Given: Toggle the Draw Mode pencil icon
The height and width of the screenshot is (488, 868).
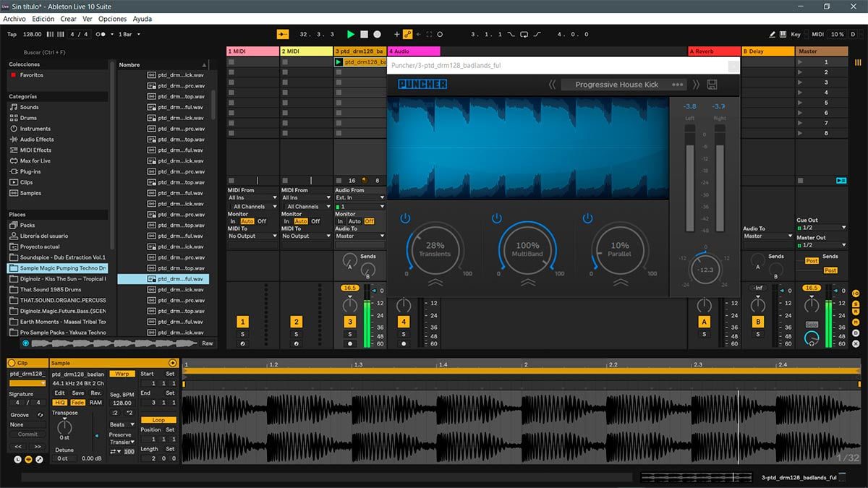Looking at the screenshot, I should pyautogui.click(x=773, y=34).
